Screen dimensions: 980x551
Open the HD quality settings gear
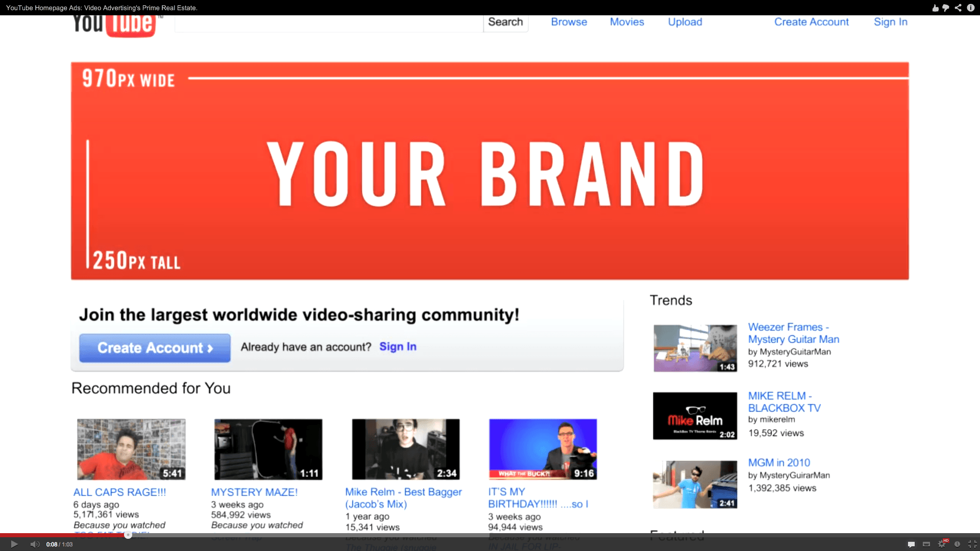(x=942, y=544)
